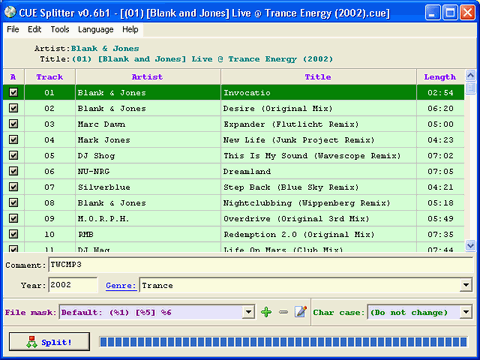Select artist Silverblue in track 07

pos(104,187)
